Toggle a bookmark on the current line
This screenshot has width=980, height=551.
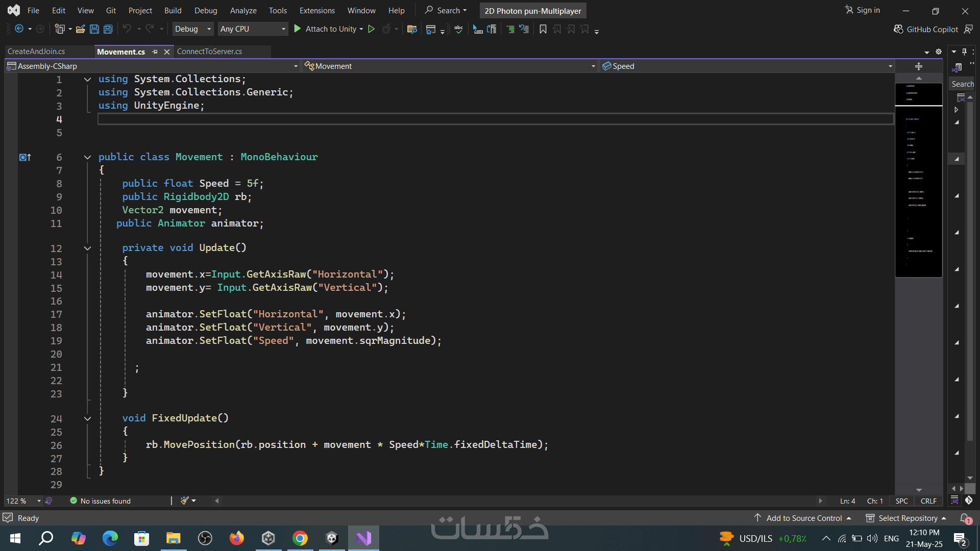(x=543, y=29)
